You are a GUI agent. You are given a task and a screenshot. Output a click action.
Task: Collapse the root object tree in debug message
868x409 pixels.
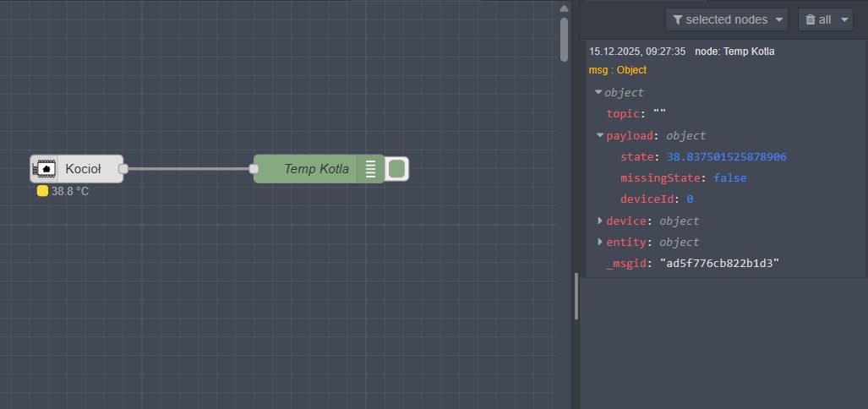[x=598, y=92]
